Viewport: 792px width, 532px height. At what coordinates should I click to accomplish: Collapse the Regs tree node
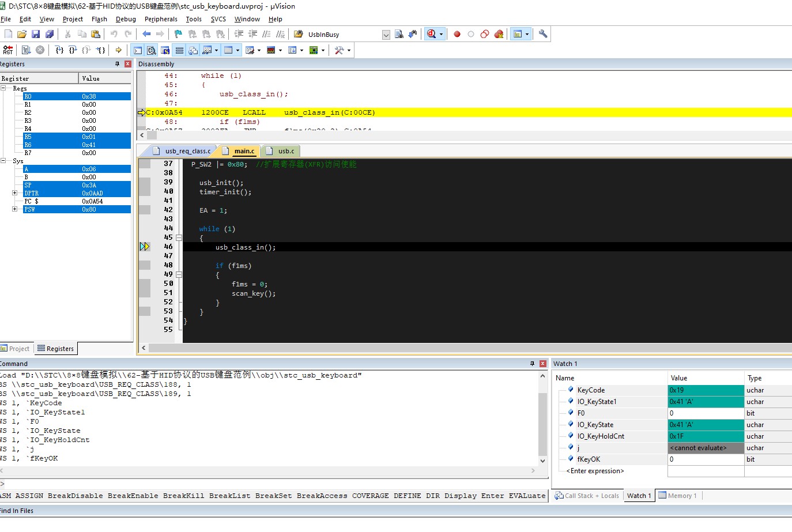click(x=3, y=88)
